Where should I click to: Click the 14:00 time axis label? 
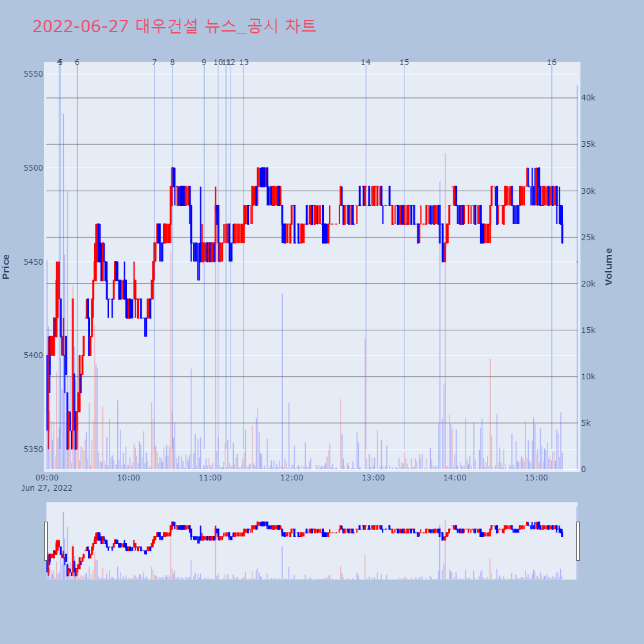tap(455, 478)
